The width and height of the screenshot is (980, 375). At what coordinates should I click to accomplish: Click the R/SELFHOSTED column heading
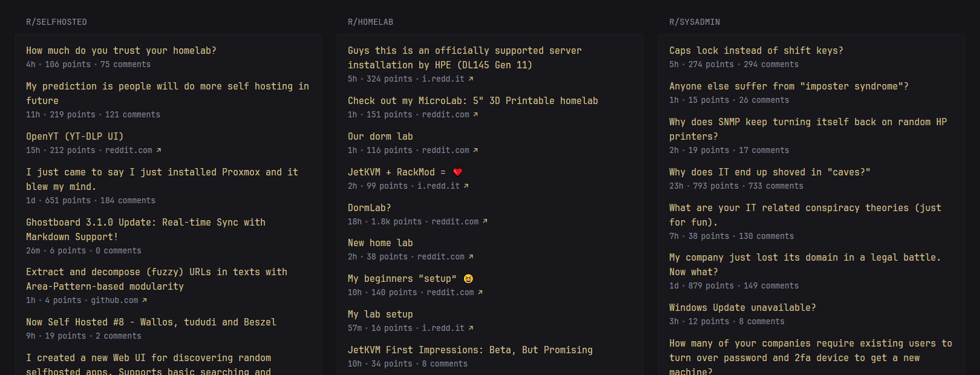[56, 22]
